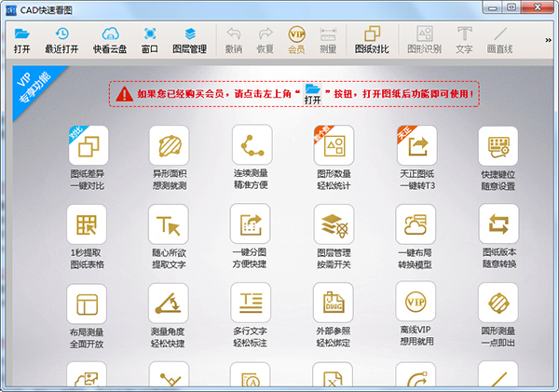559x392 pixels.
Task: Click the 连续测量 精准方便 icon
Action: click(252, 144)
